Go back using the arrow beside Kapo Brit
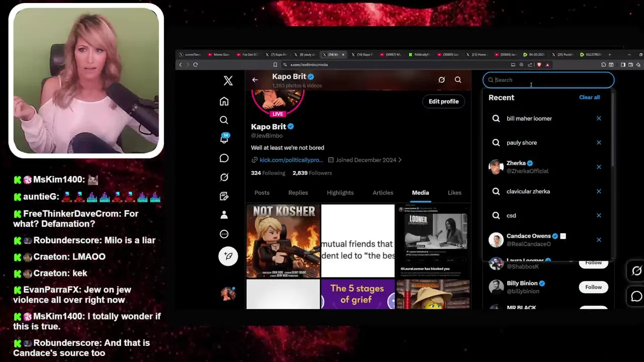This screenshot has width=644, height=362. (x=255, y=80)
